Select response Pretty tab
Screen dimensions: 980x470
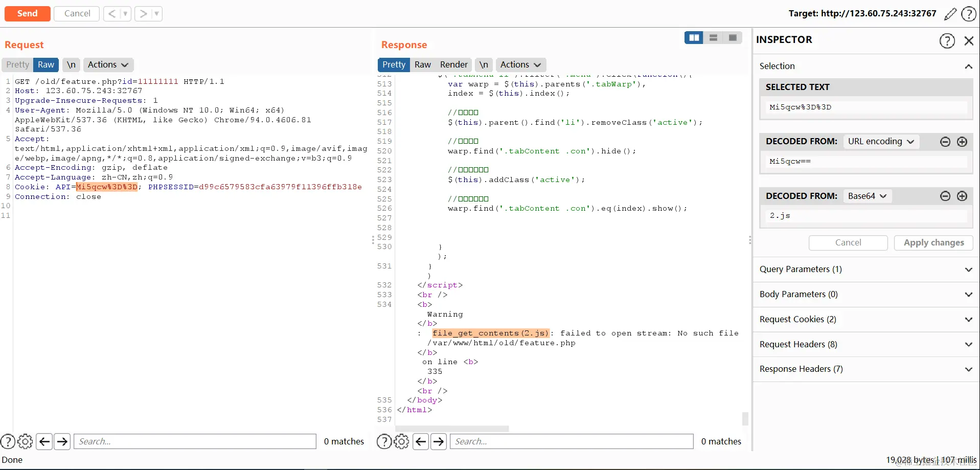394,65
